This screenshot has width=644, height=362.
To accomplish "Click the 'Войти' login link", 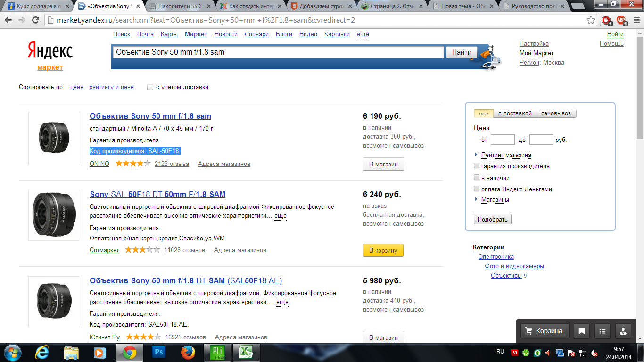I will [x=615, y=34].
